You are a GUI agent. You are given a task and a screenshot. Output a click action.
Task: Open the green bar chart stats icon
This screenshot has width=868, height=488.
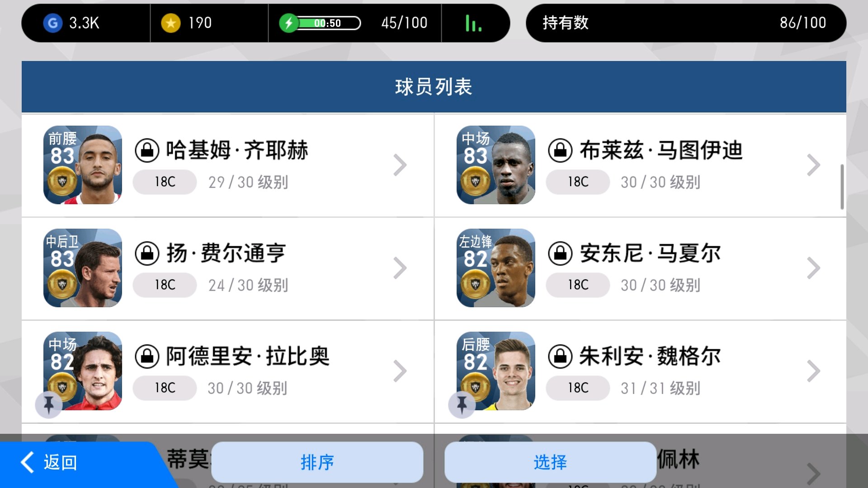coord(473,23)
